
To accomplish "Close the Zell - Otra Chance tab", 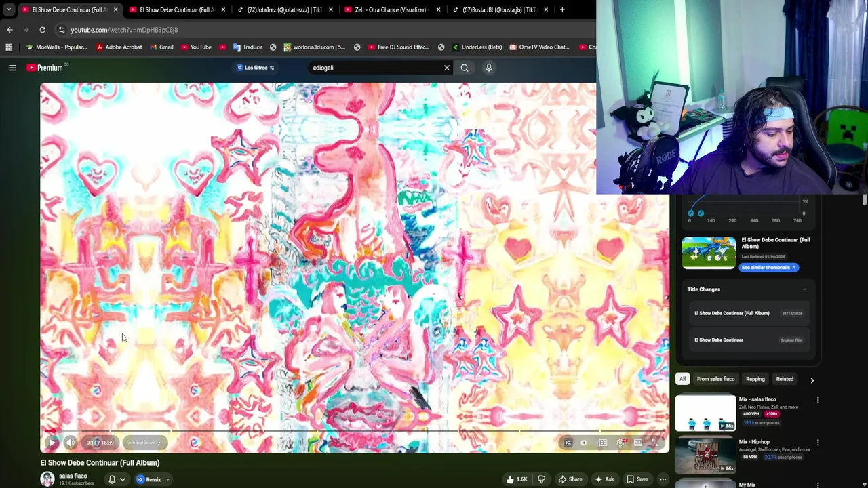I will 438,9.
